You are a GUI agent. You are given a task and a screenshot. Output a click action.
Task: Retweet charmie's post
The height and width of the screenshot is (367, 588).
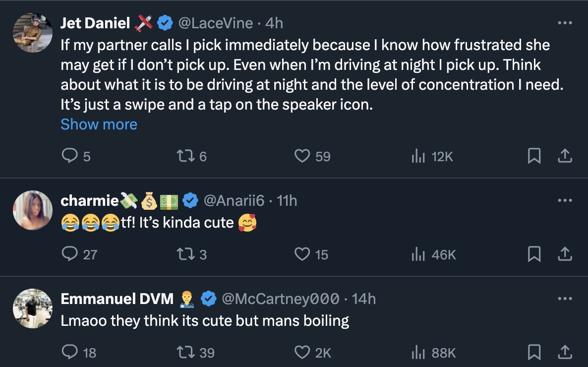pyautogui.click(x=184, y=254)
